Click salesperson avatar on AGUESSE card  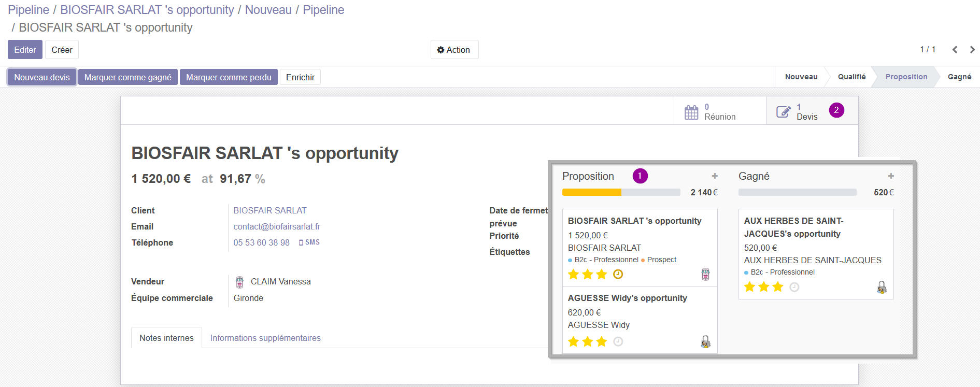705,341
